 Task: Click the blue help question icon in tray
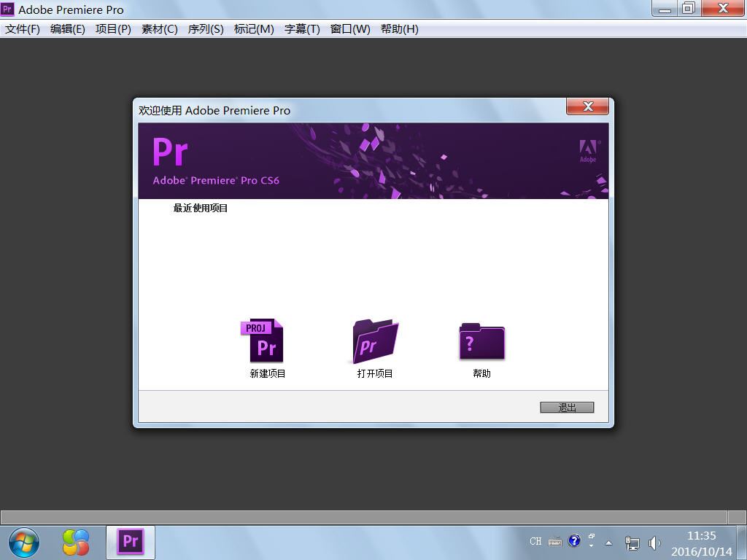[575, 540]
